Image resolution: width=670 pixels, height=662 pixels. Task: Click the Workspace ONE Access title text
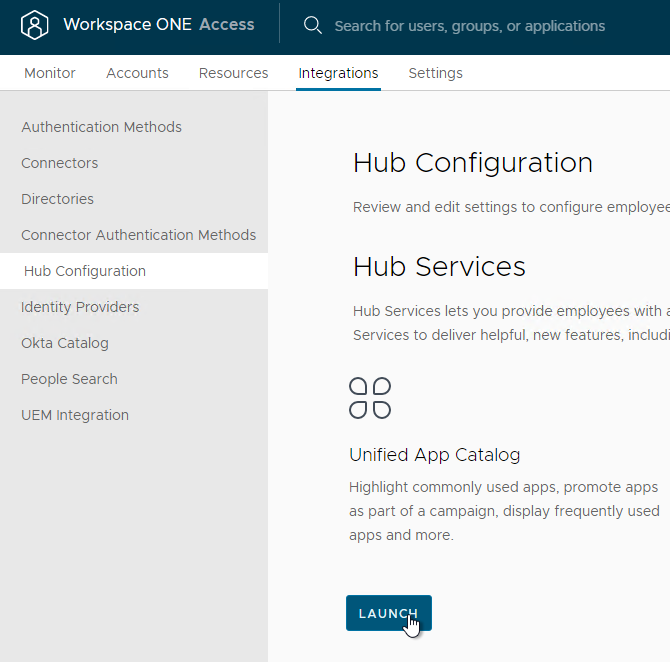tap(159, 24)
